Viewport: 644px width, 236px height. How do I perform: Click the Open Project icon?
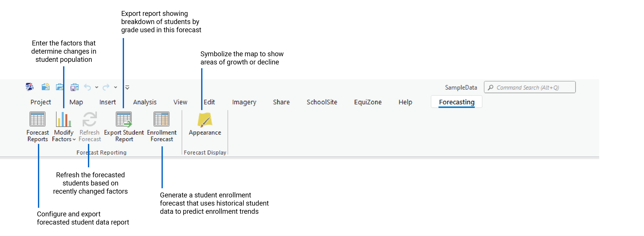pos(60,87)
